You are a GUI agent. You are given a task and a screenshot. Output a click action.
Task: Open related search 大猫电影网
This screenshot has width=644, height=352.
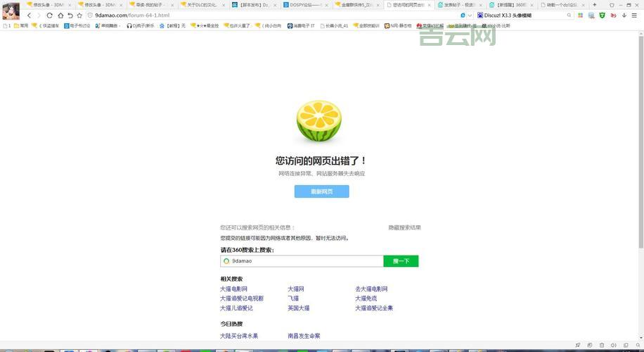pos(233,289)
